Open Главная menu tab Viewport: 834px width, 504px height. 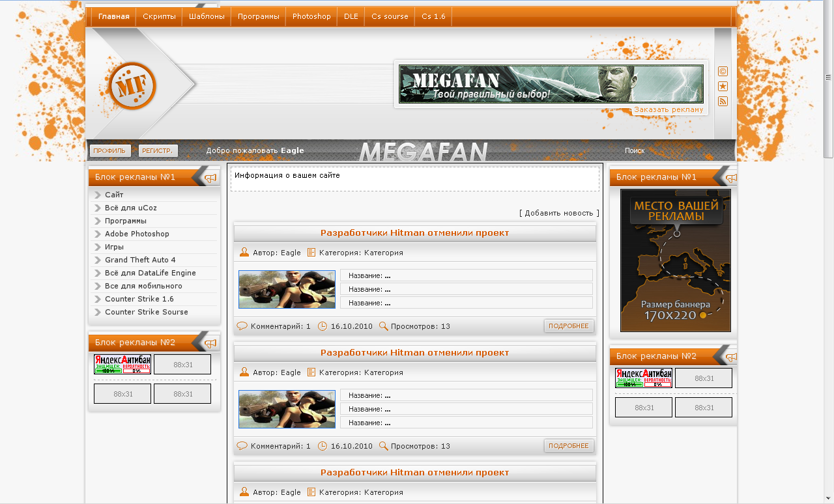click(114, 17)
